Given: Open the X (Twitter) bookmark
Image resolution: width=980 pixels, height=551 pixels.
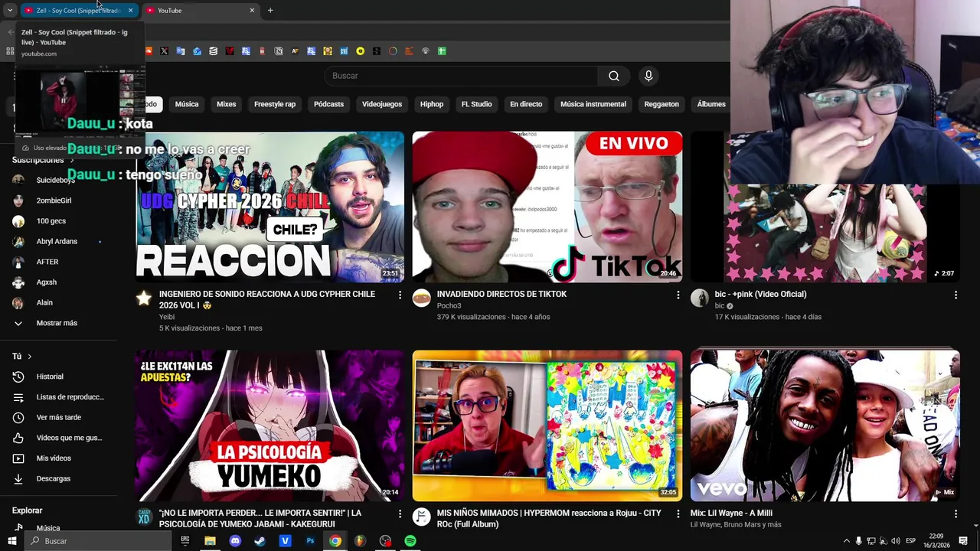Looking at the screenshot, I should (164, 51).
